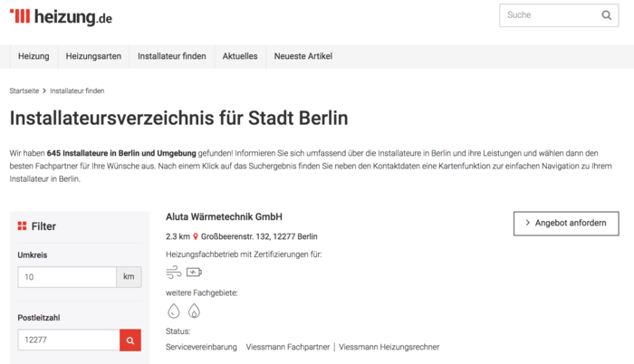The width and height of the screenshot is (634, 364).
Task: Click the Großbeerenstr. 132 address text
Action: 259,236
